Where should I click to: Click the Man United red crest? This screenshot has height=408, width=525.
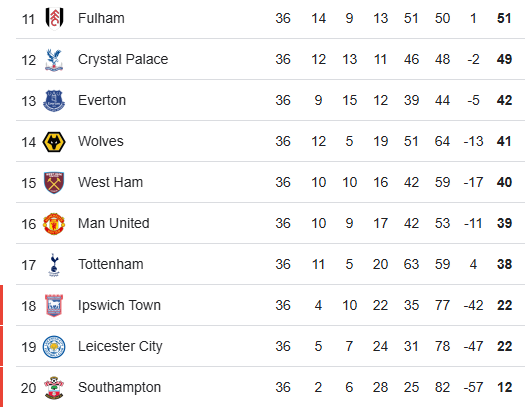tap(54, 224)
